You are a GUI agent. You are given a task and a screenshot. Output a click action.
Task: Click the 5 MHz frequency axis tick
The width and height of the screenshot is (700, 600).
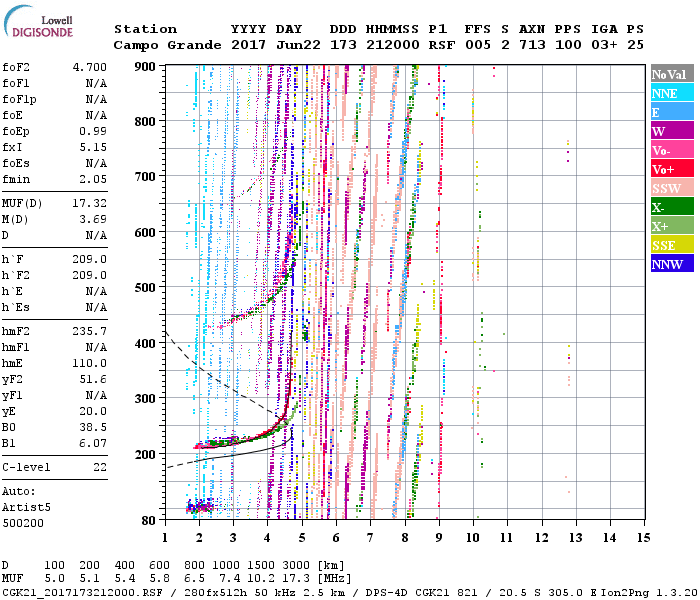pyautogui.click(x=302, y=538)
